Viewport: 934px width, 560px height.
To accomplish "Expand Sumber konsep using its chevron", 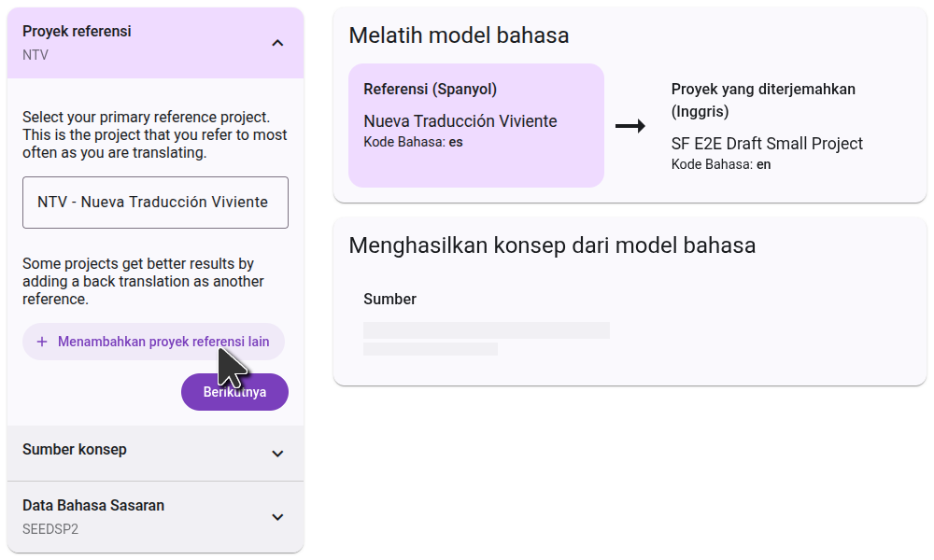I will point(277,454).
